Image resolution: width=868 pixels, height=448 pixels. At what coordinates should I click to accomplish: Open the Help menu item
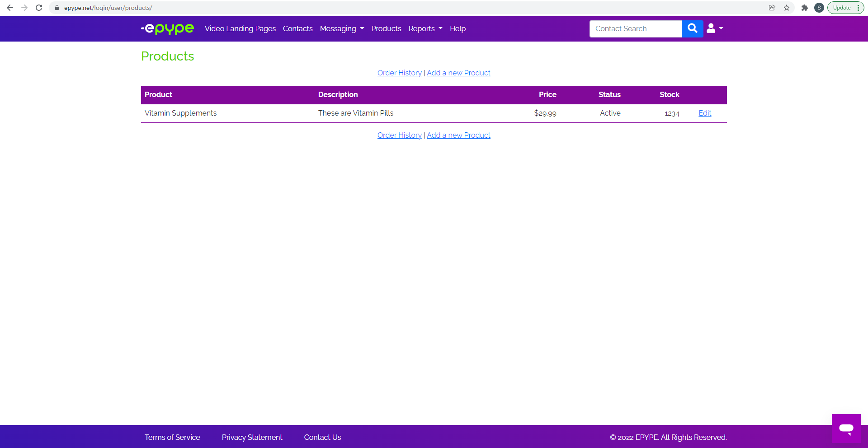458,28
